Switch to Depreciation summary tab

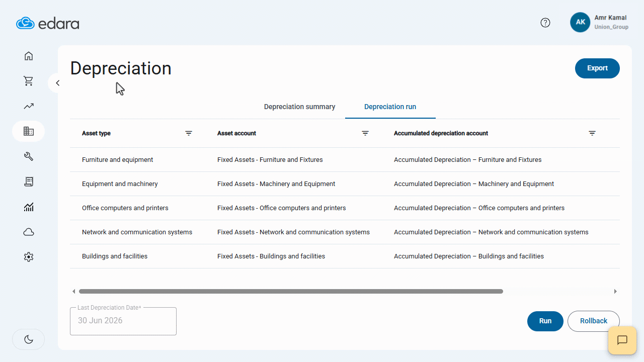299,107
